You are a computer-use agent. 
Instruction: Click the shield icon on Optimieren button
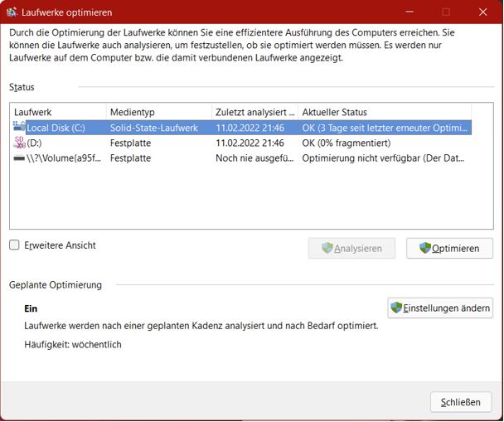[425, 248]
